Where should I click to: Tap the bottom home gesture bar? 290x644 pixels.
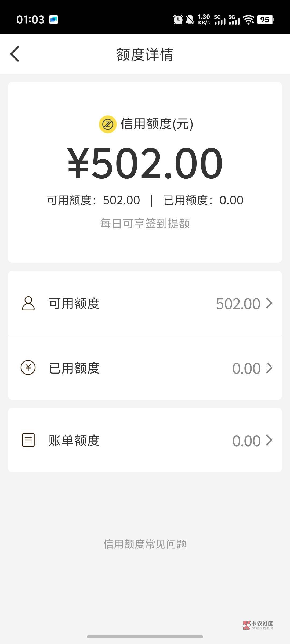point(145,637)
